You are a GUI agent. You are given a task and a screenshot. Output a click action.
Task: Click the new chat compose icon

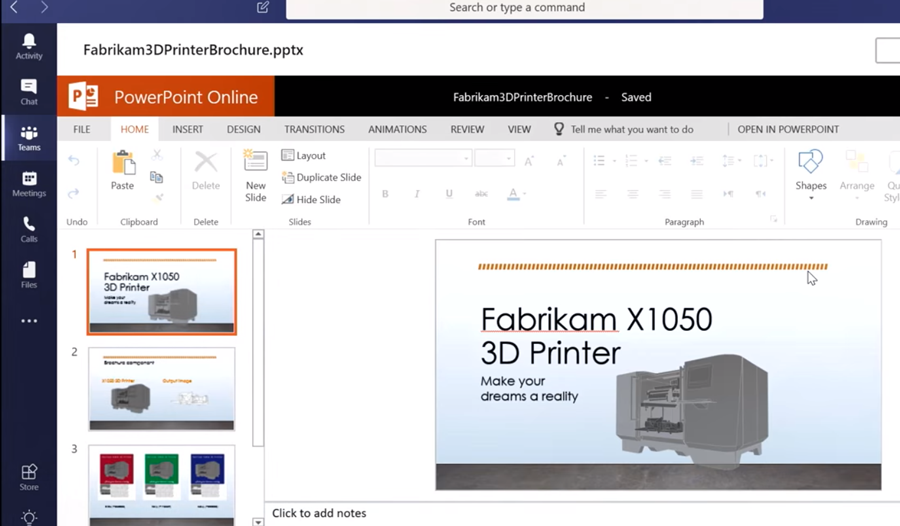pos(263,7)
